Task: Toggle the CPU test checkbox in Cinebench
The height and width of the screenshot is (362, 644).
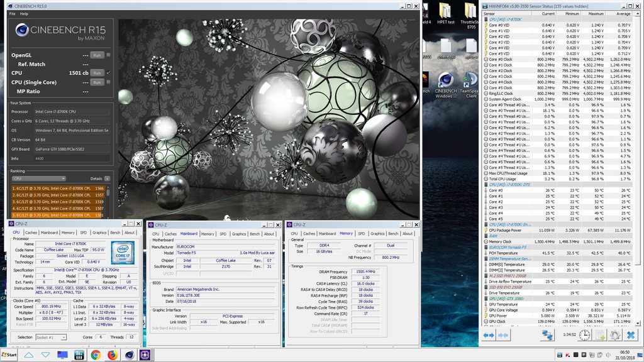Action: pos(108,73)
